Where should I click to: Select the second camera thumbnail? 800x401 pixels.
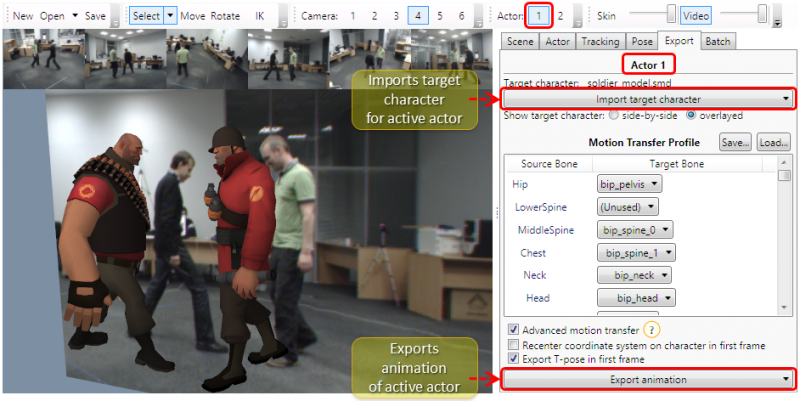[x=126, y=59]
